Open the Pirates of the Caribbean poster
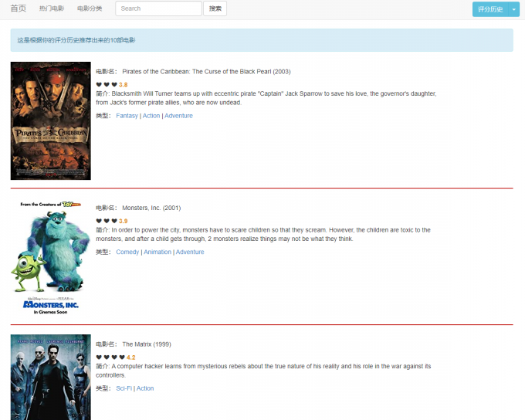This screenshot has width=525, height=420. pyautogui.click(x=50, y=120)
